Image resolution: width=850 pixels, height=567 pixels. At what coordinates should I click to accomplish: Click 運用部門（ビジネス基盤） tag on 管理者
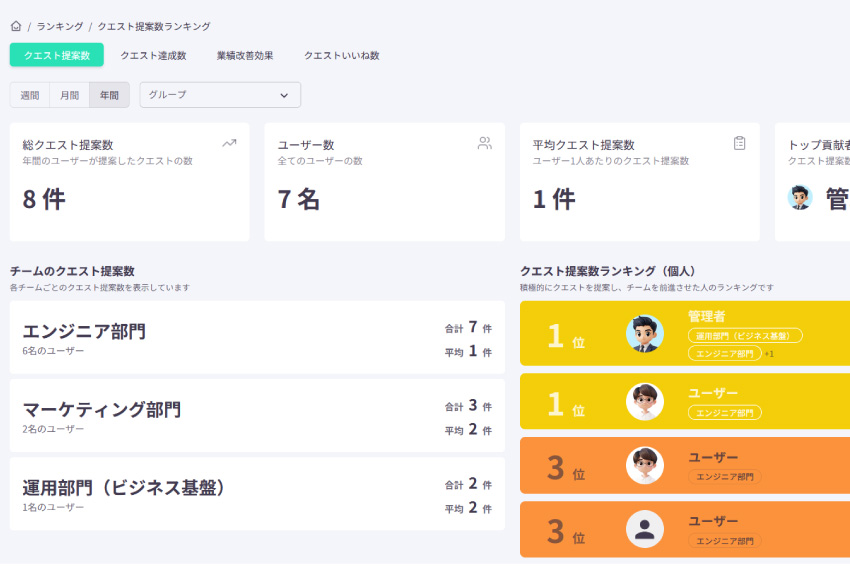pos(745,336)
